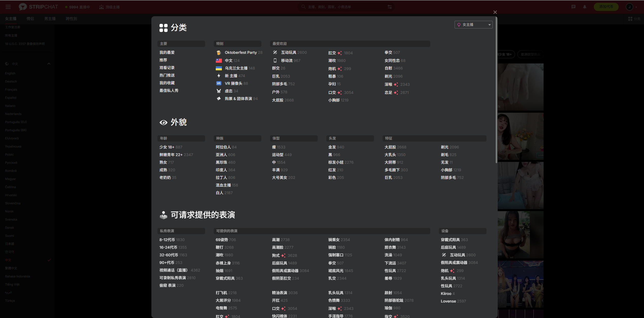644x318 pixels.
Task: Select the checked 中文 language option
Action: tap(8, 260)
